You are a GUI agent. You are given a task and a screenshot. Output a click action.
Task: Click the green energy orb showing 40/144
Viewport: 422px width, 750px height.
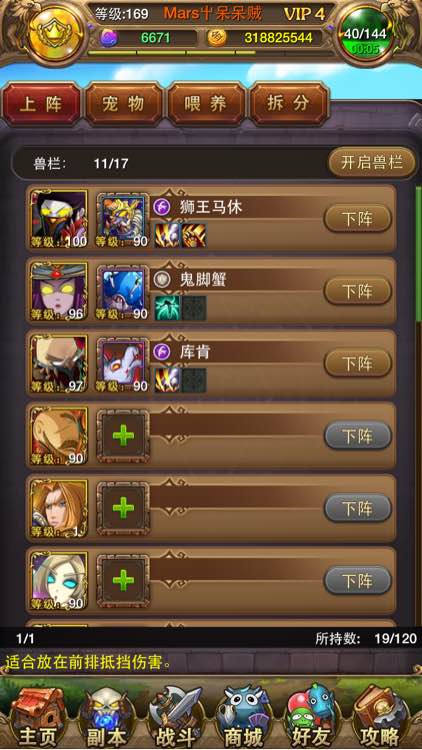[x=366, y=35]
